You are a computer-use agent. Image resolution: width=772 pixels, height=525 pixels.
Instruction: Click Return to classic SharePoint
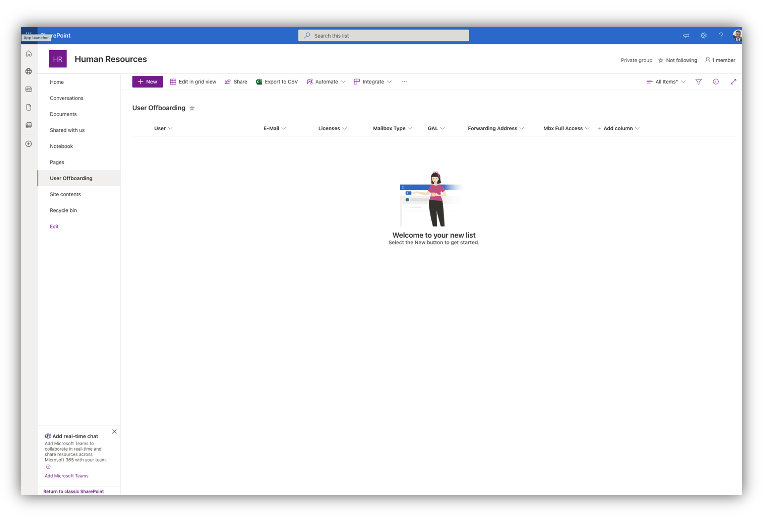pyautogui.click(x=74, y=492)
